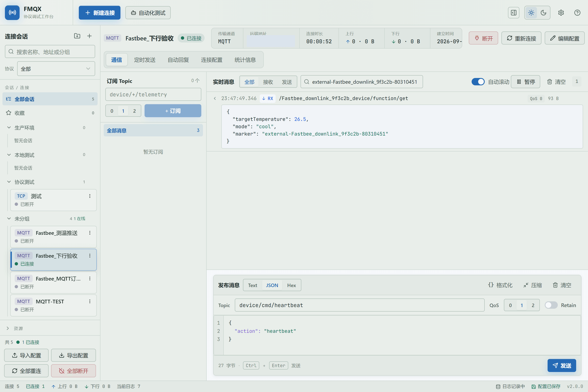Collapse the sidebar panel icon
Image resolution: width=588 pixels, height=392 pixels.
(513, 13)
